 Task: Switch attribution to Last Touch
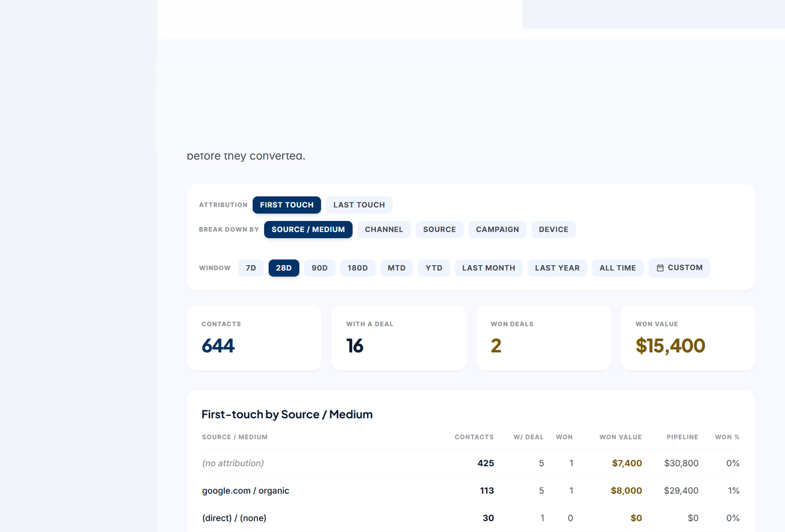coord(359,205)
